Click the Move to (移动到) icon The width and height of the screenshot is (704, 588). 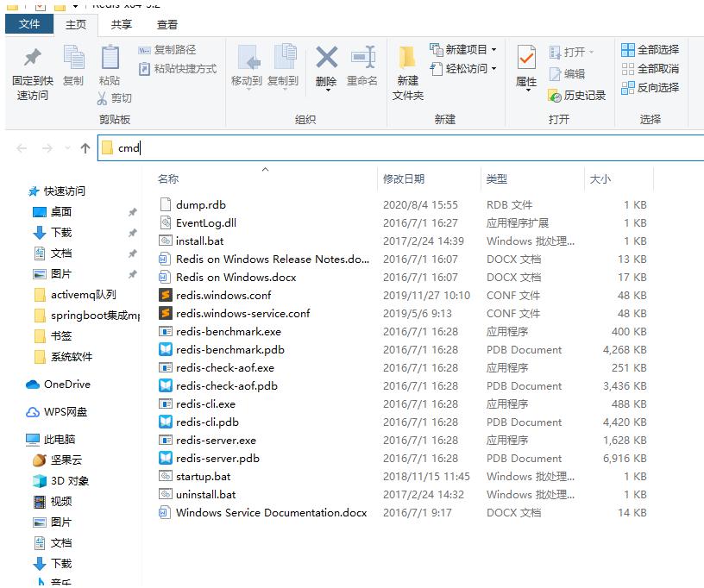pyautogui.click(x=248, y=58)
